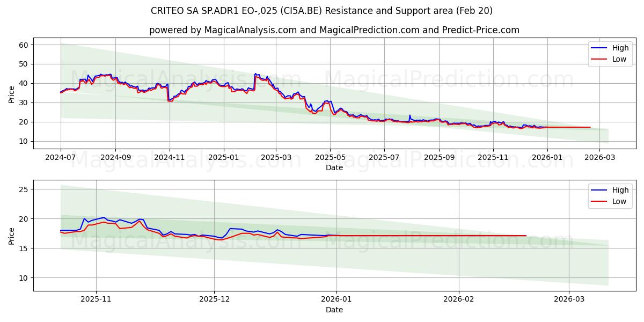Click the '30' y-axis tick on top chart
Image resolution: width=644 pixels, height=322 pixels.
(x=23, y=103)
